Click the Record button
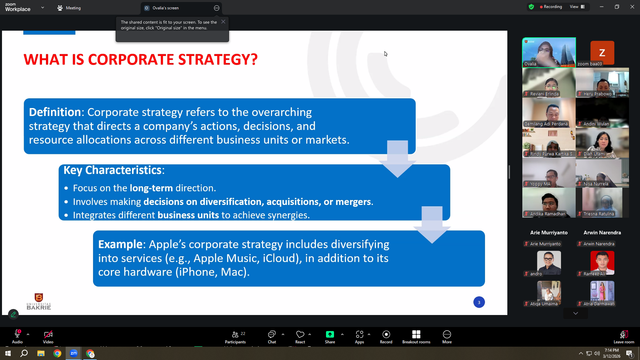640x360 pixels. tap(386, 337)
